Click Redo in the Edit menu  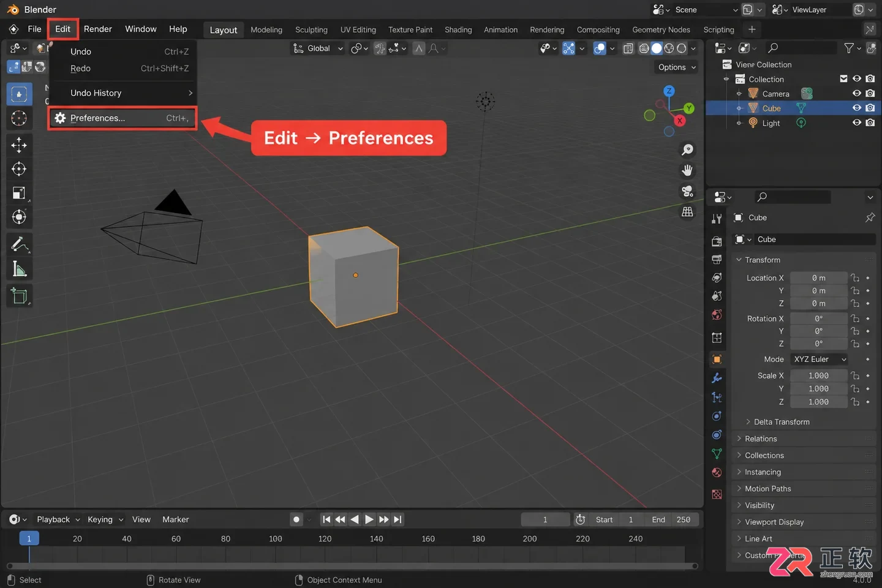click(123, 69)
